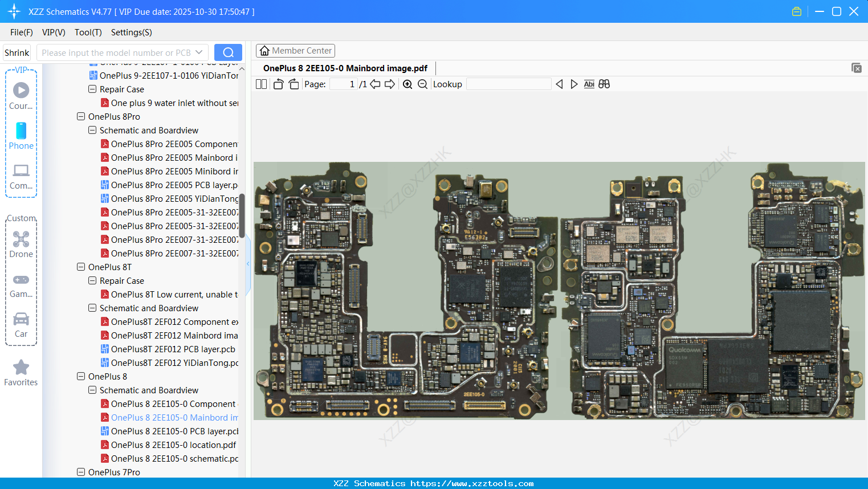This screenshot has width=868, height=489.
Task: Select the two-page view icon
Action: pos(260,84)
